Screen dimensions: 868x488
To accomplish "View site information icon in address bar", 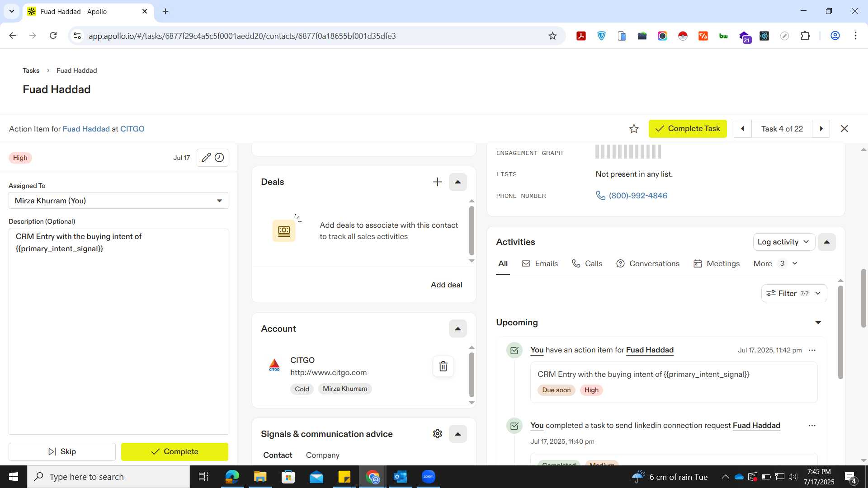I will pos(77,36).
